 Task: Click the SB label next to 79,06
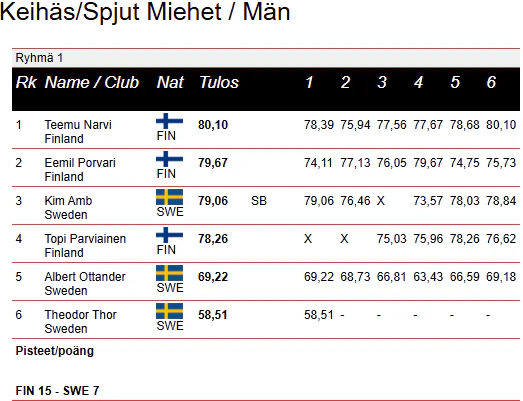tap(259, 201)
